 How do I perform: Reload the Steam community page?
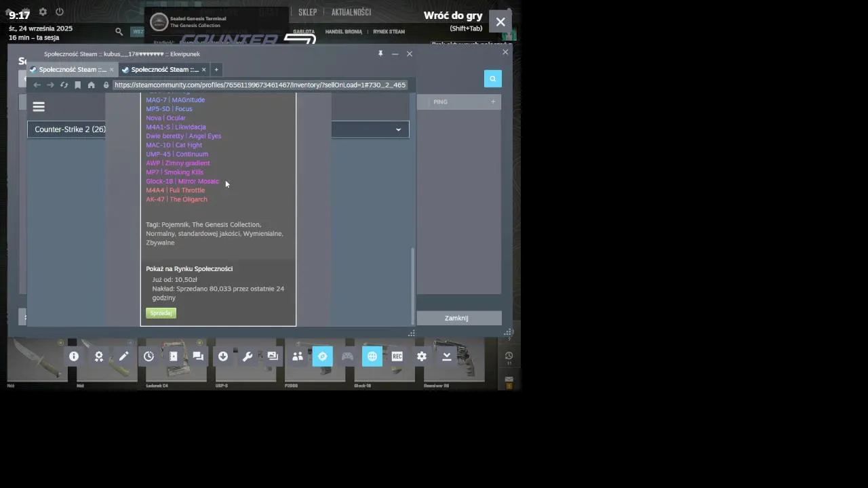coord(64,85)
